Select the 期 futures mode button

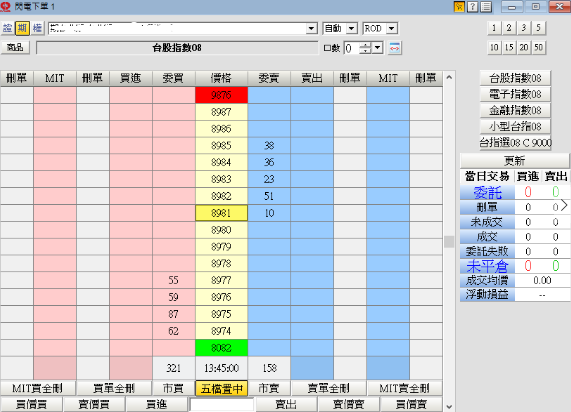(x=22, y=28)
